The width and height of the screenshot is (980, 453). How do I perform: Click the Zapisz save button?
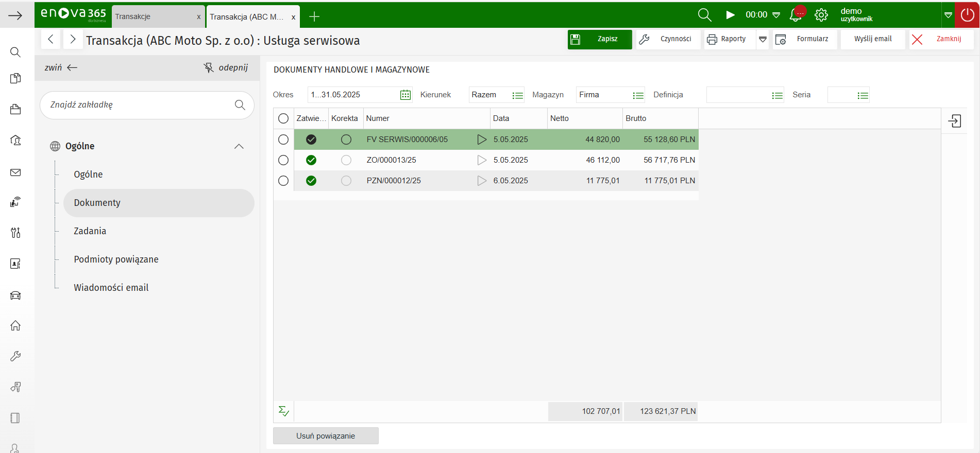coord(600,39)
